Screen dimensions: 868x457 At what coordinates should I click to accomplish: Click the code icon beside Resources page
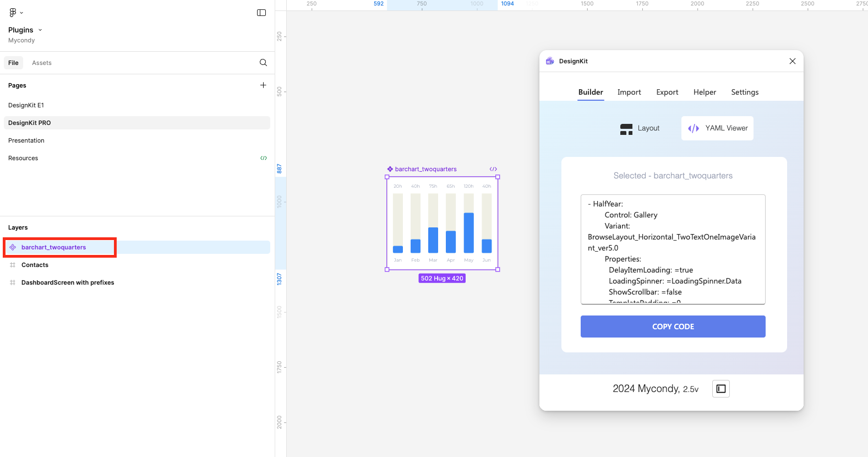point(264,158)
